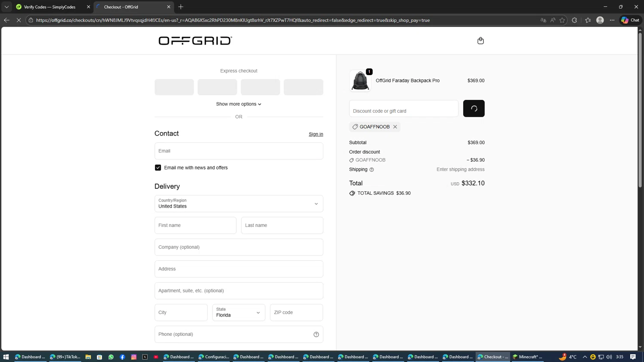Screen dimensions: 644x362
Task: Click the $332.10 total amount
Action: [x=473, y=183]
